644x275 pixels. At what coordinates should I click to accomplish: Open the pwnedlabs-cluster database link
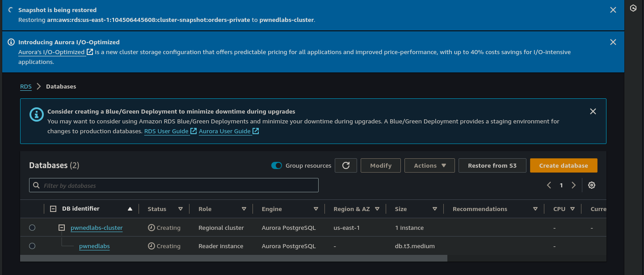pos(97,228)
